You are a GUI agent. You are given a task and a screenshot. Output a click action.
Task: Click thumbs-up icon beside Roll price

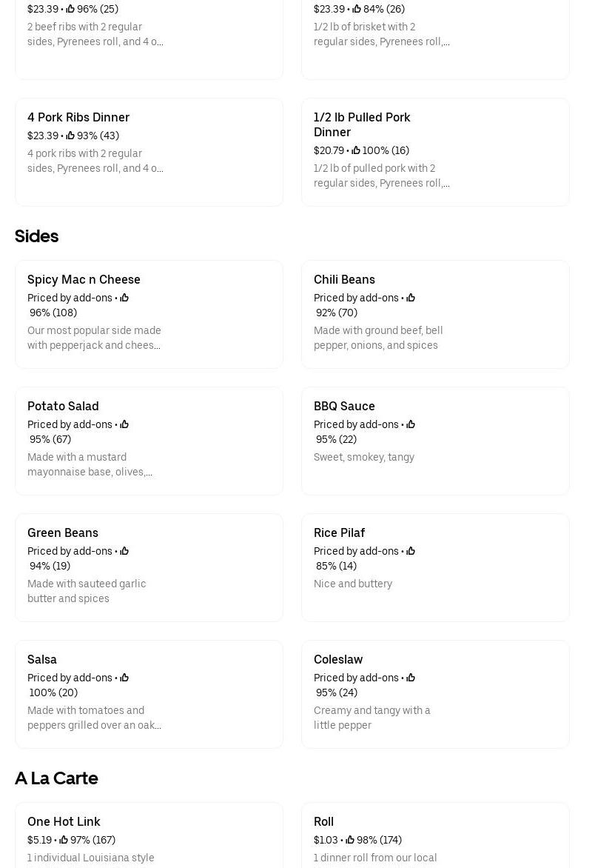coord(350,840)
